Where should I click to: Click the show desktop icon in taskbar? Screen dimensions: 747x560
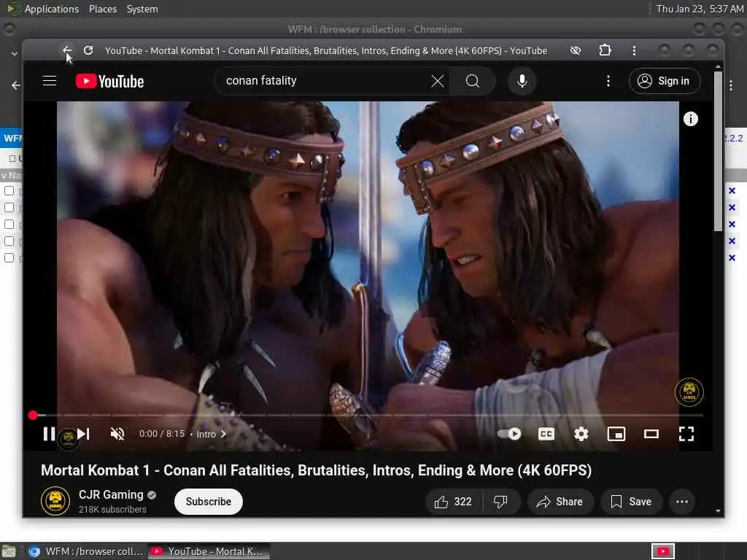pyautogui.click(x=8, y=551)
